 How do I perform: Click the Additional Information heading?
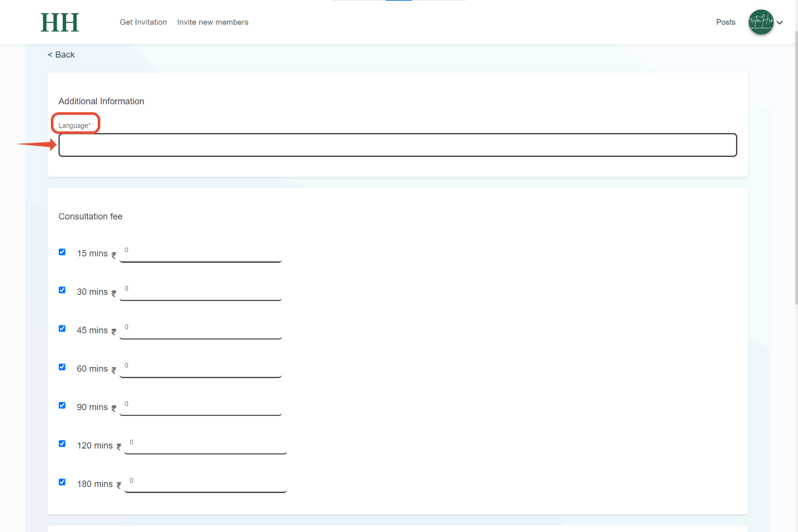coord(102,101)
